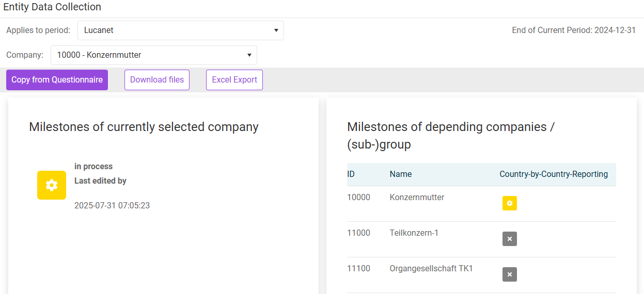Expand the Company dropdown showing 10000 - Konzernmutter

(154, 55)
